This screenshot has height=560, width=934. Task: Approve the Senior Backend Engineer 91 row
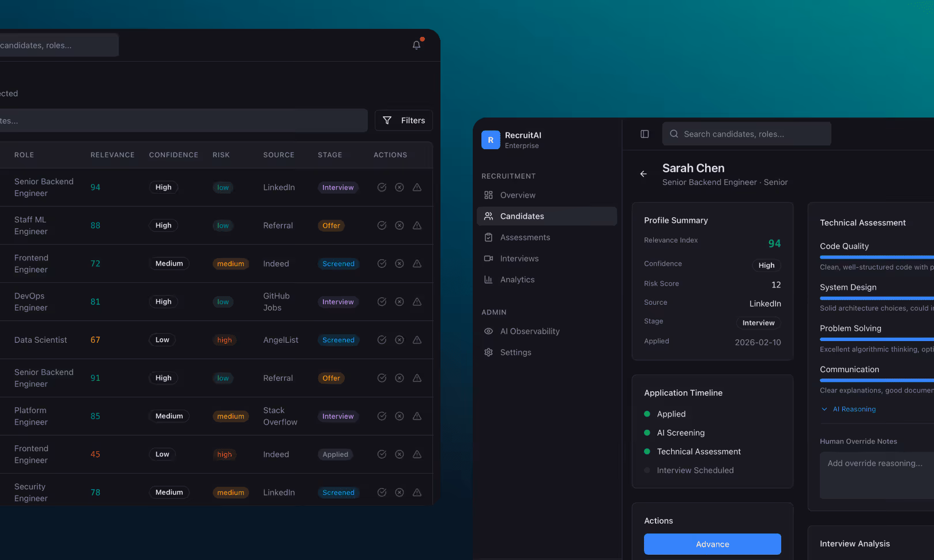coord(382,378)
